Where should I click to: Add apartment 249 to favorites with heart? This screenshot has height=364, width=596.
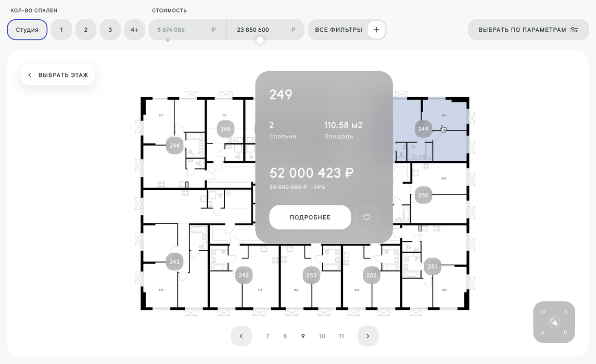pyautogui.click(x=367, y=217)
